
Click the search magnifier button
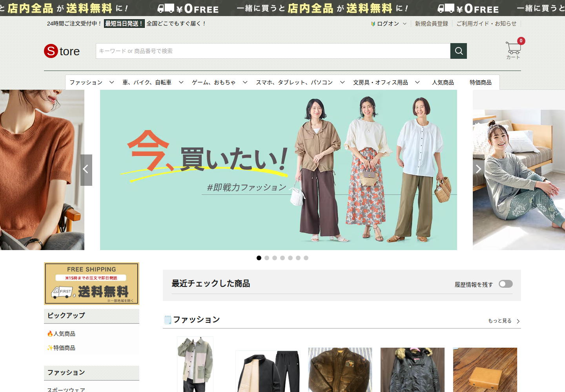[x=459, y=51]
